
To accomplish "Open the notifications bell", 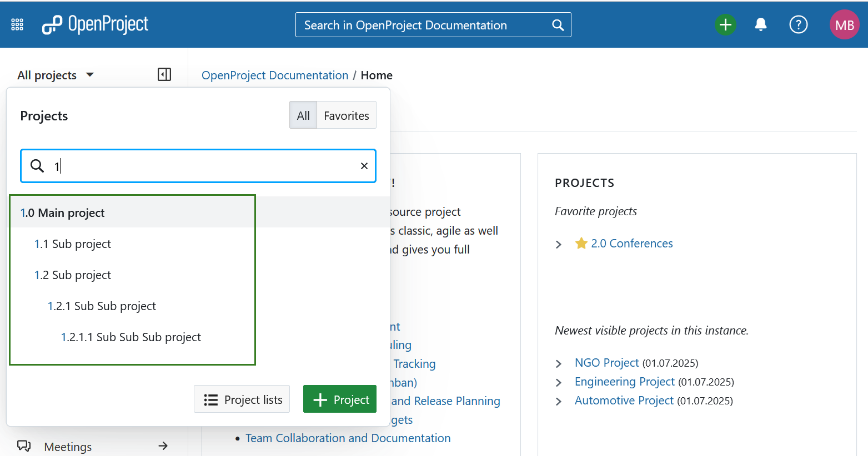I will (761, 24).
